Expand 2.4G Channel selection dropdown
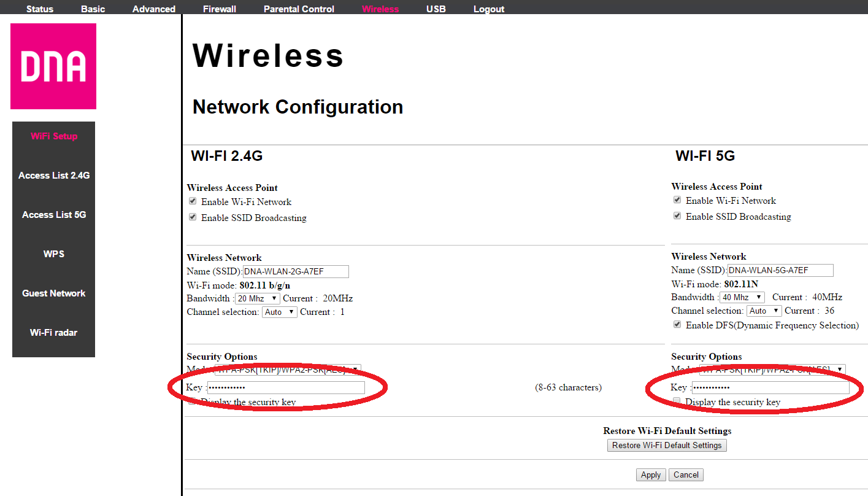Image resolution: width=868 pixels, height=496 pixels. click(x=279, y=312)
